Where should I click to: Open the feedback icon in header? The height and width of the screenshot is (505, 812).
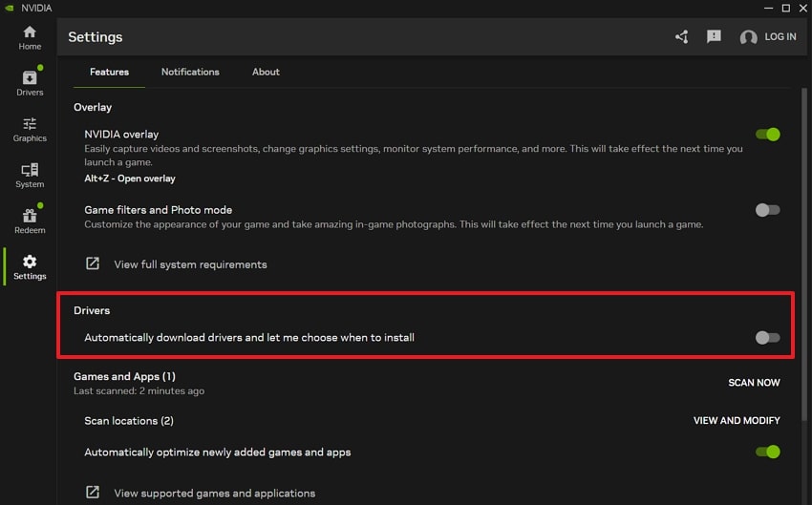[x=714, y=36]
